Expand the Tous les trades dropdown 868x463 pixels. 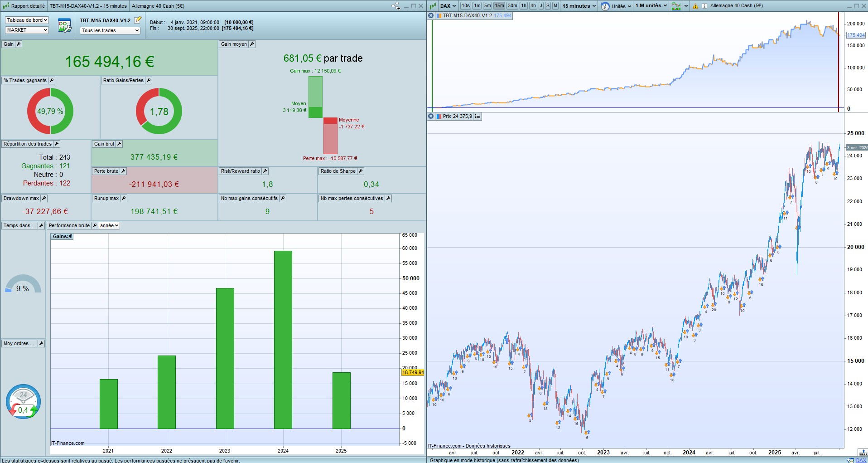pyautogui.click(x=110, y=30)
